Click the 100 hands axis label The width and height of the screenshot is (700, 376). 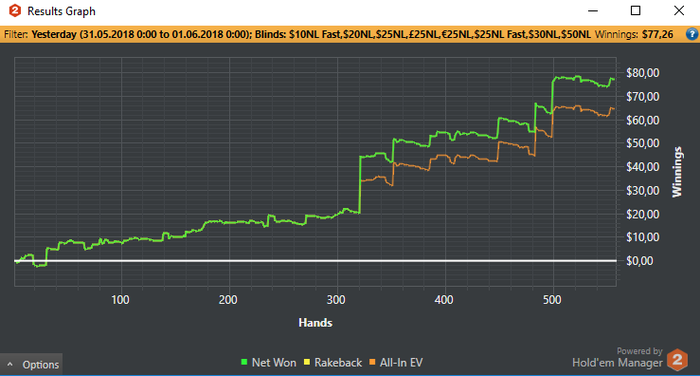tap(121, 300)
